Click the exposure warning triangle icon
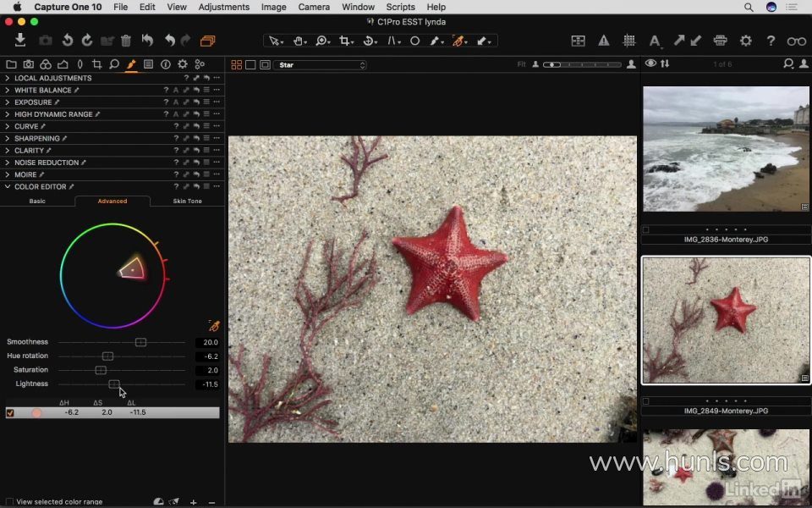812x508 pixels. (604, 40)
